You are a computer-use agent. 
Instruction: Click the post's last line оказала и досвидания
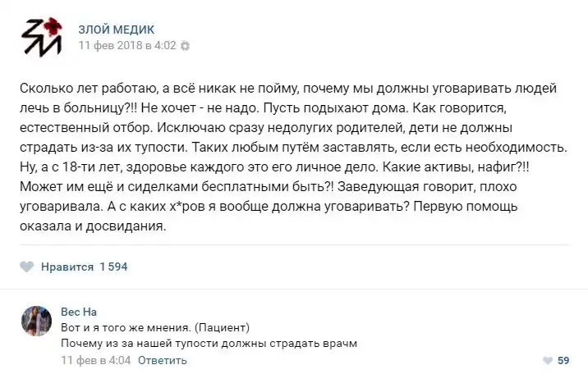(92, 228)
